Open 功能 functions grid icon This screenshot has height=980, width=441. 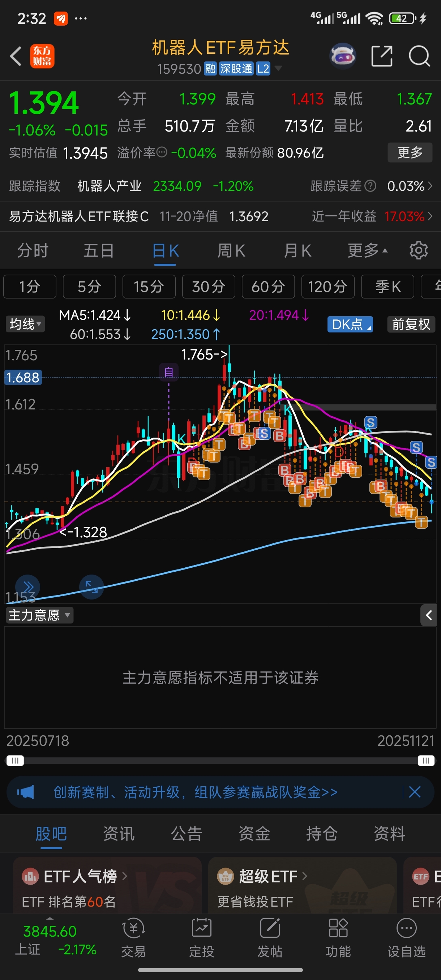(x=338, y=938)
